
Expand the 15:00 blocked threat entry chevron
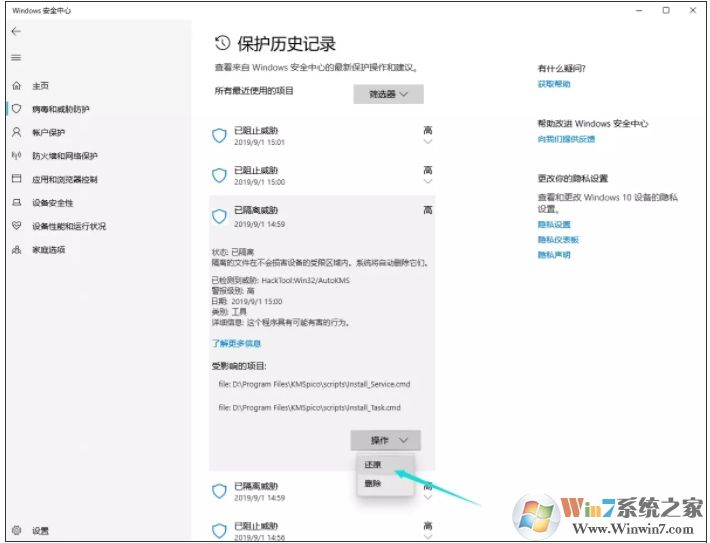tap(427, 182)
